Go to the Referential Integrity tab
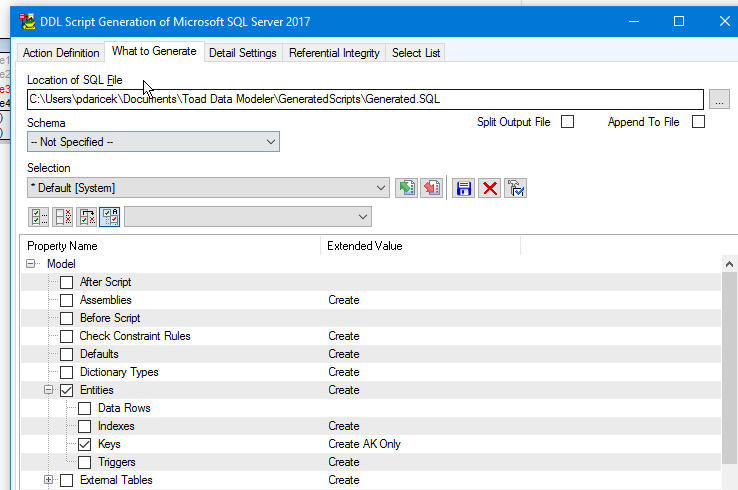The height and width of the screenshot is (490, 738). click(334, 53)
